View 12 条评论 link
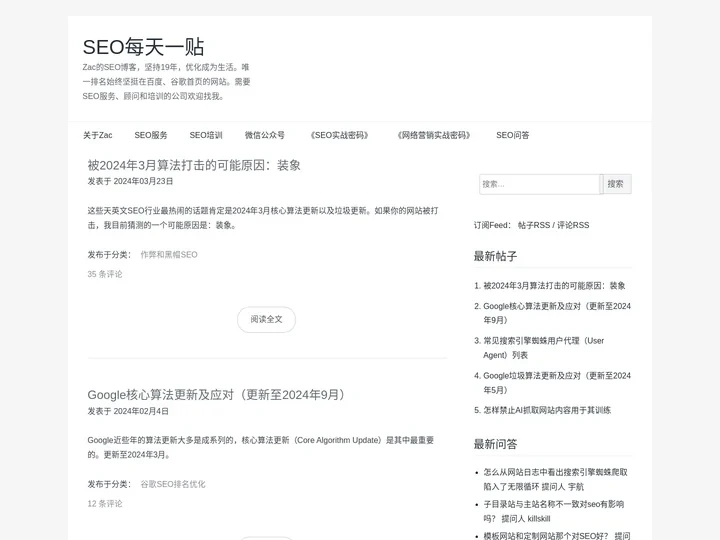Image resolution: width=720 pixels, height=540 pixels. [x=105, y=504]
